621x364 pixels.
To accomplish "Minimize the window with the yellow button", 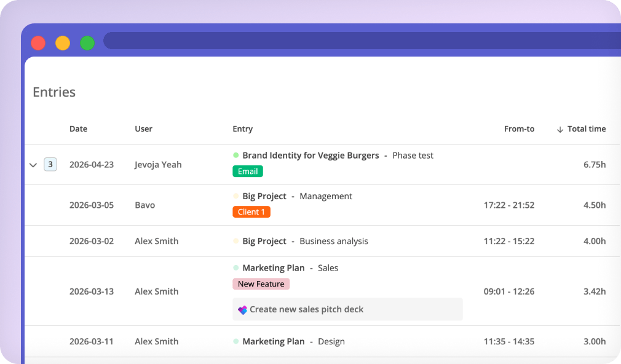I will pos(63,43).
